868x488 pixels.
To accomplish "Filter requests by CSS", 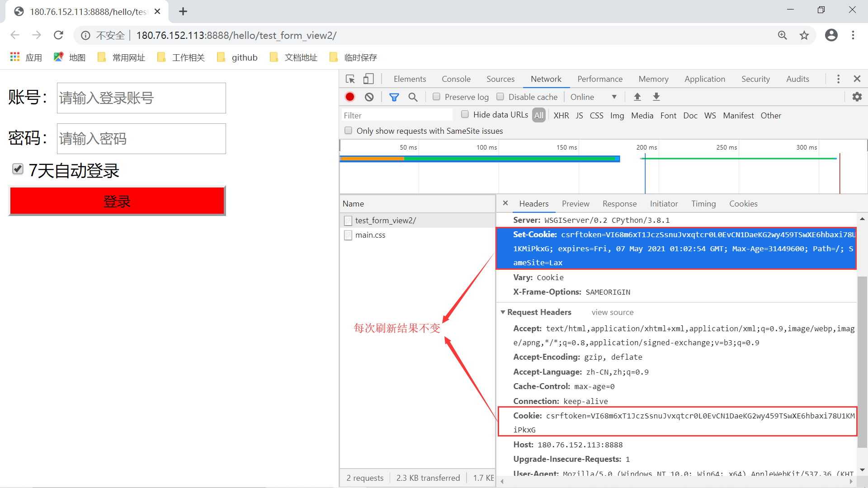I will (x=597, y=115).
